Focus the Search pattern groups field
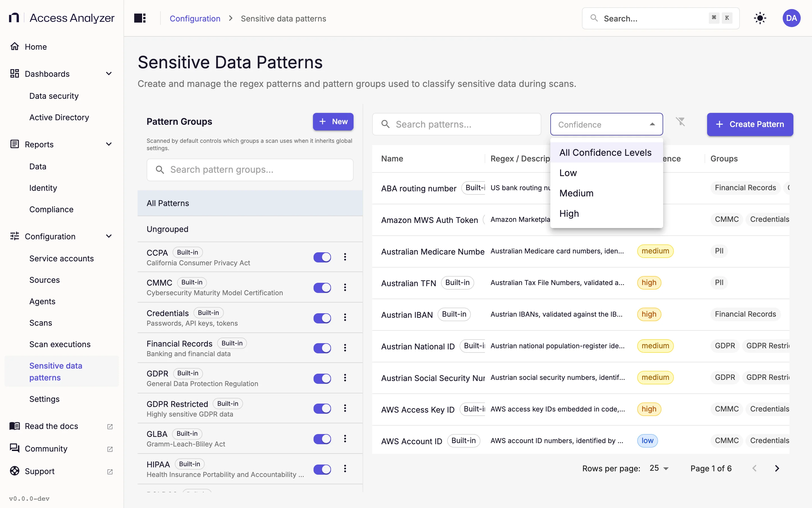Image resolution: width=812 pixels, height=508 pixels. 250,170
